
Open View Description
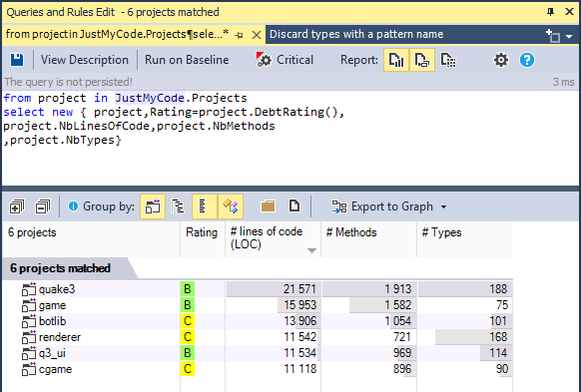coord(85,60)
